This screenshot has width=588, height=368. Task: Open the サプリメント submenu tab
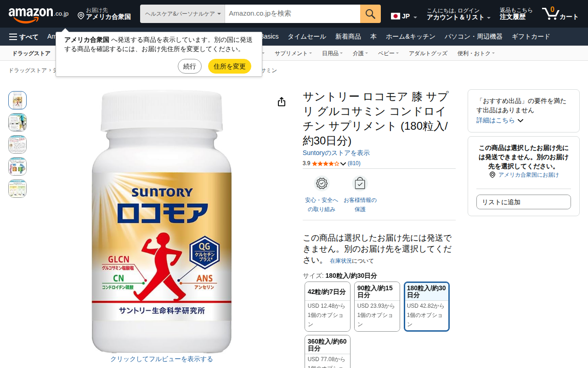293,53
